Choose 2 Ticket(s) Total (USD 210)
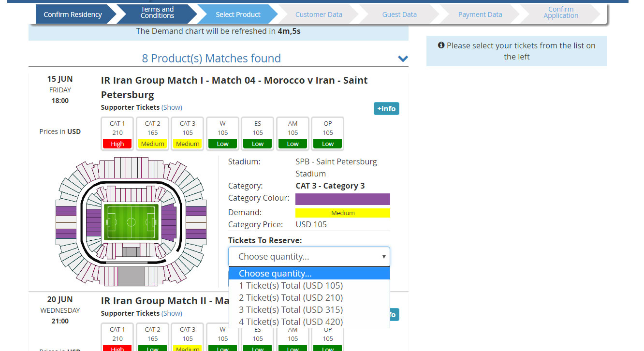Image resolution: width=644 pixels, height=351 pixels. click(291, 298)
